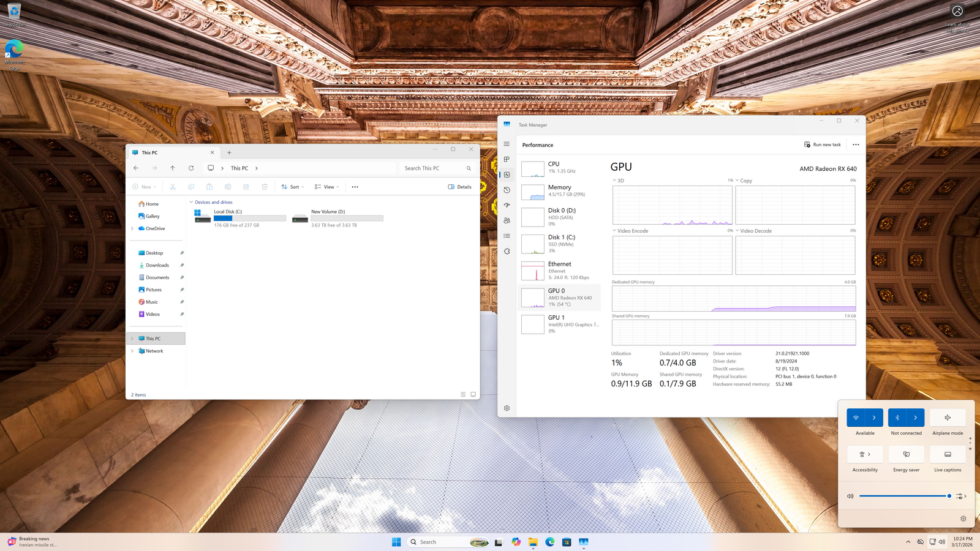This screenshot has height=551, width=980.
Task: Click the volume slider in quick settings
Action: (x=903, y=496)
